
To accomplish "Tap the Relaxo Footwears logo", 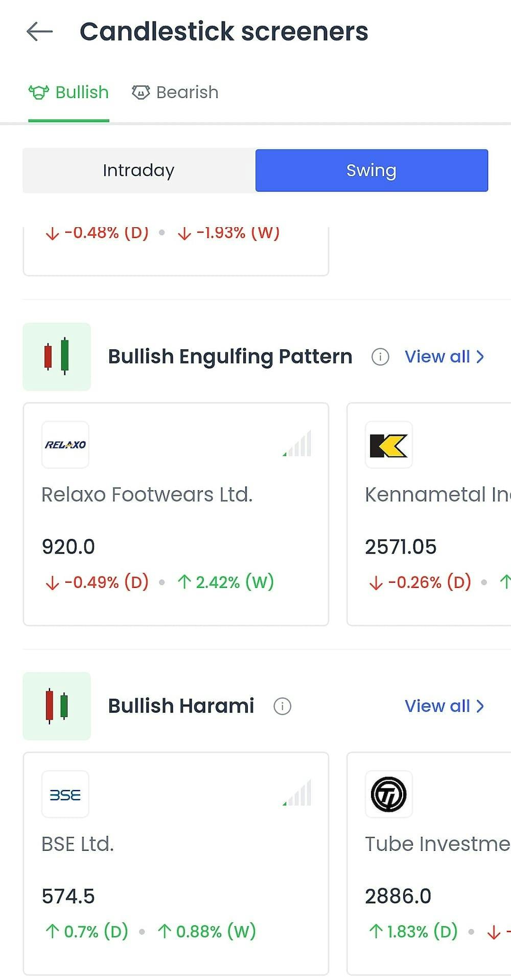I will click(x=65, y=445).
